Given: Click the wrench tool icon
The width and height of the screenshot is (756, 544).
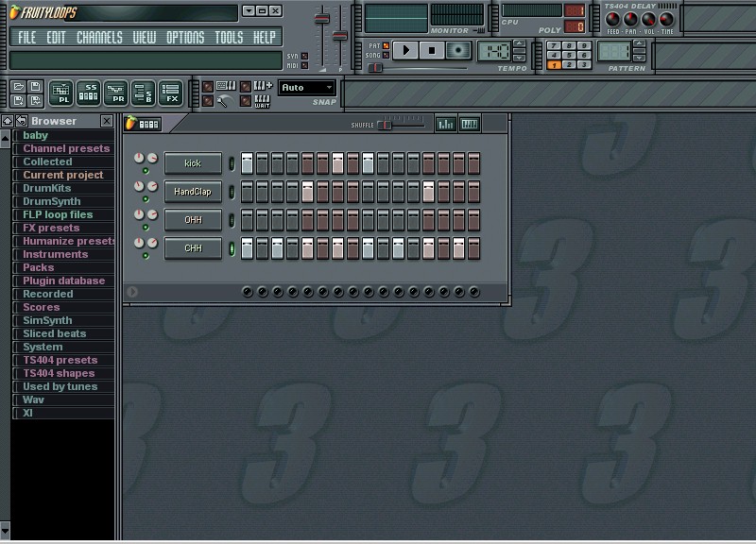Looking at the screenshot, I should pos(223,101).
